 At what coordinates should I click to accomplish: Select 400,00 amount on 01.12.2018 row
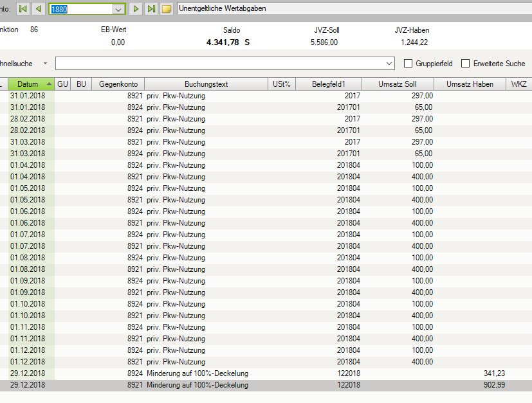point(422,362)
